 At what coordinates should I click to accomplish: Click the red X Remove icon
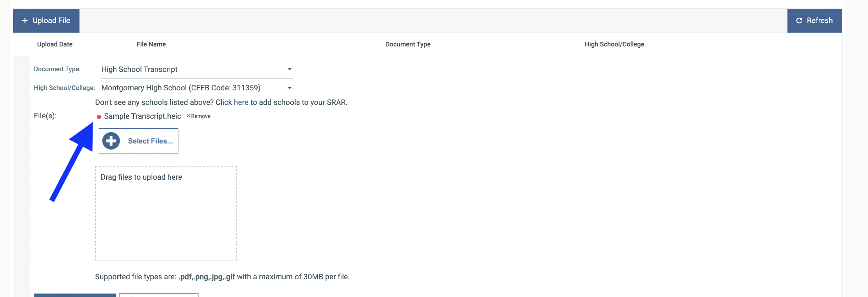(x=188, y=116)
